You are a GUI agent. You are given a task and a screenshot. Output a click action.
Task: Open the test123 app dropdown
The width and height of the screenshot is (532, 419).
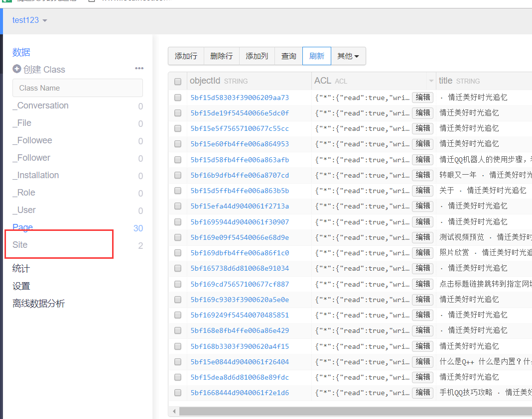[30, 20]
